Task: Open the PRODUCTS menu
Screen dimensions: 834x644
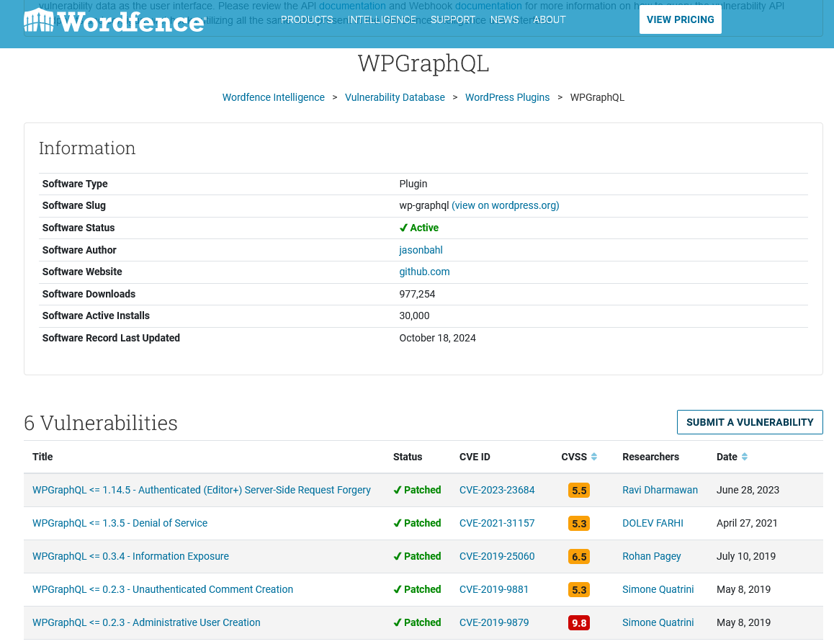Action: pyautogui.click(x=307, y=19)
